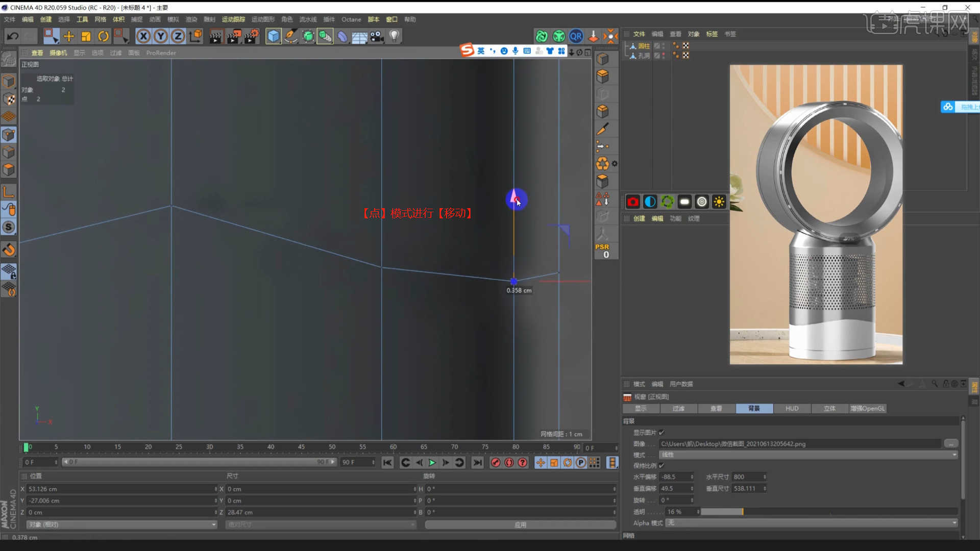
Task: Step the 垂直尺寸 value spinner
Action: coord(765,489)
